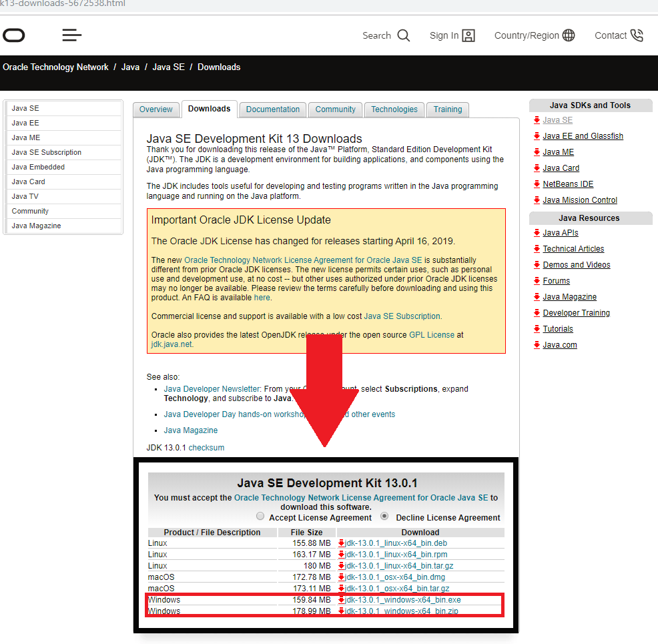Open Java SE Subscription sidebar item
Screen dimensions: 658x644
pyautogui.click(x=64, y=152)
